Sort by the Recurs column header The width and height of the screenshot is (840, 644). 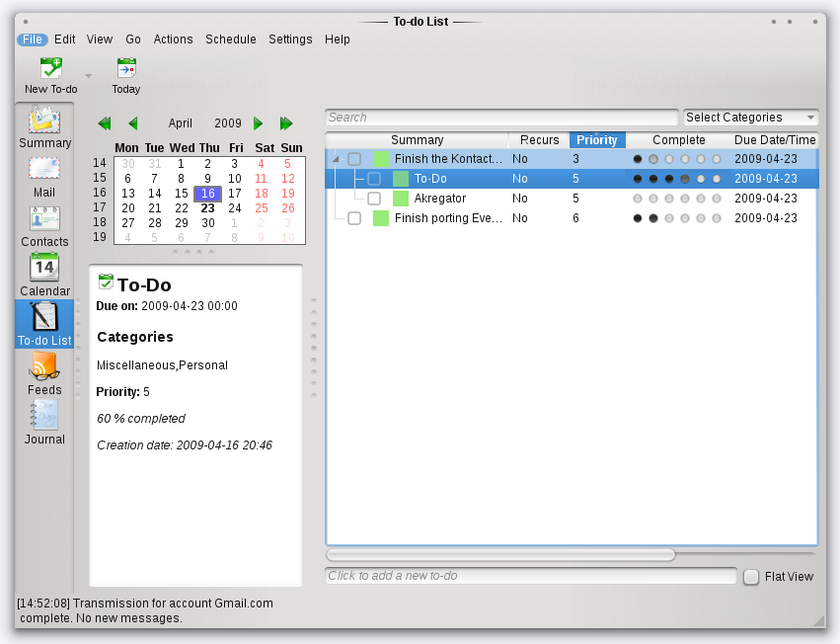click(539, 140)
